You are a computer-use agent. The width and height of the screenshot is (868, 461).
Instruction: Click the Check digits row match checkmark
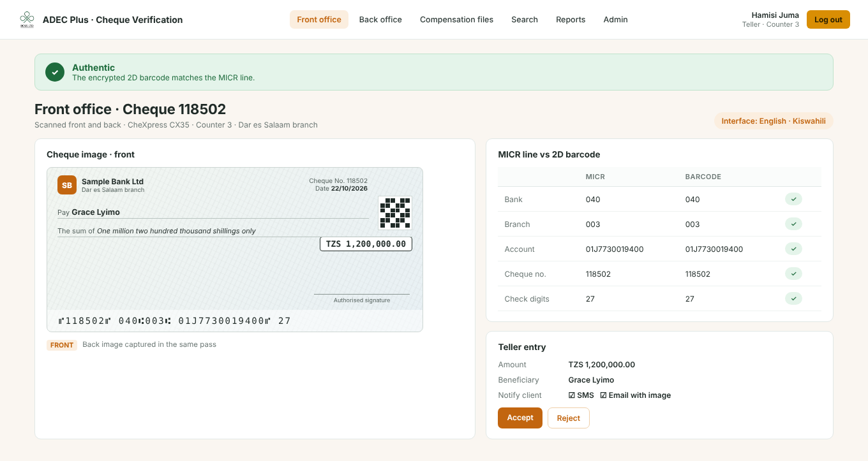pos(793,299)
